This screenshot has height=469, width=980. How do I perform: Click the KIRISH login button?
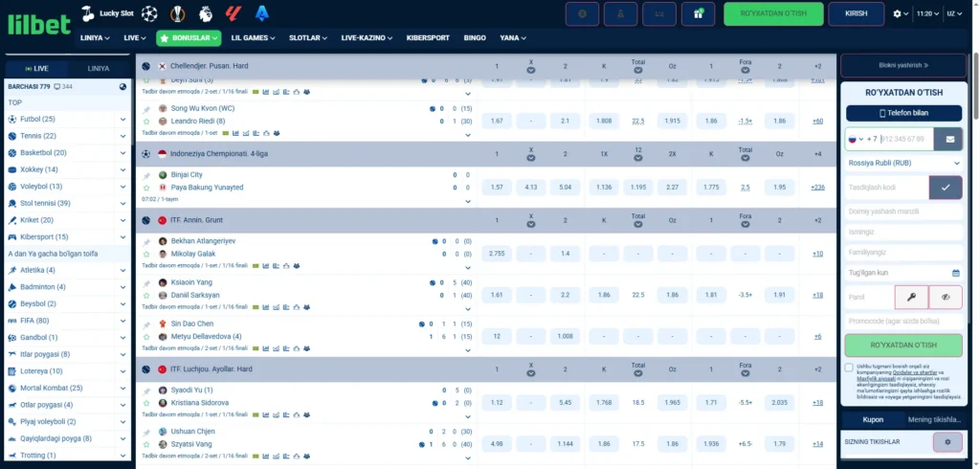[x=857, y=13]
